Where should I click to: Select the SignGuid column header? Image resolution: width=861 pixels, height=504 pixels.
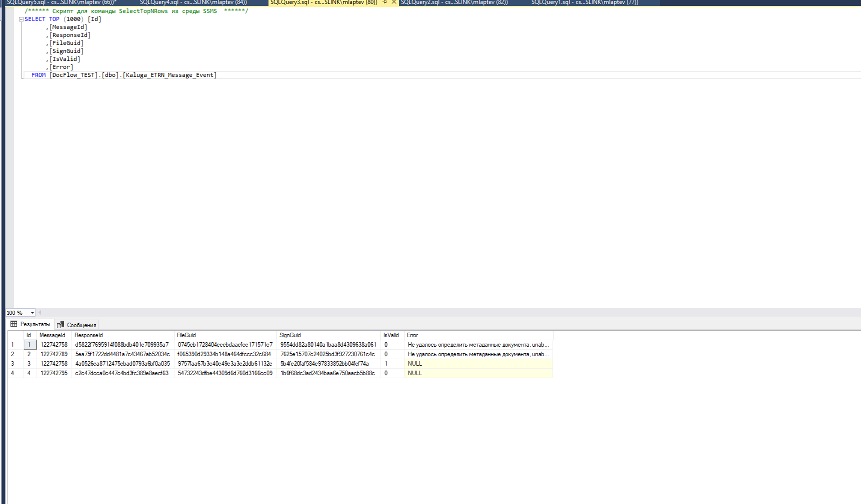tap(328, 335)
